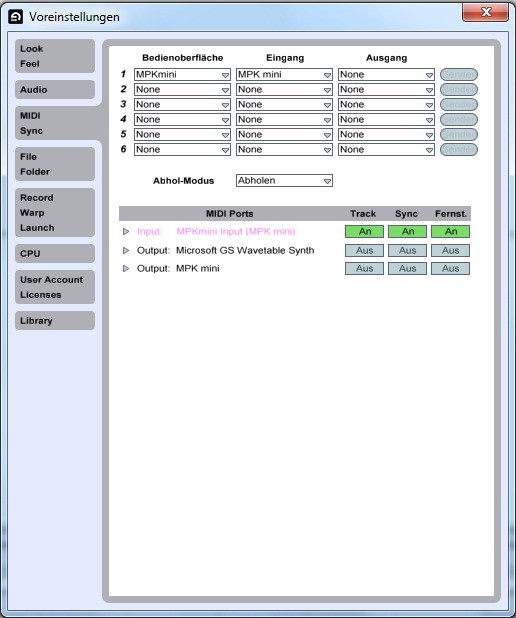The image size is (516, 618).
Task: Open the Record Warp Launch tab
Action: [x=55, y=212]
